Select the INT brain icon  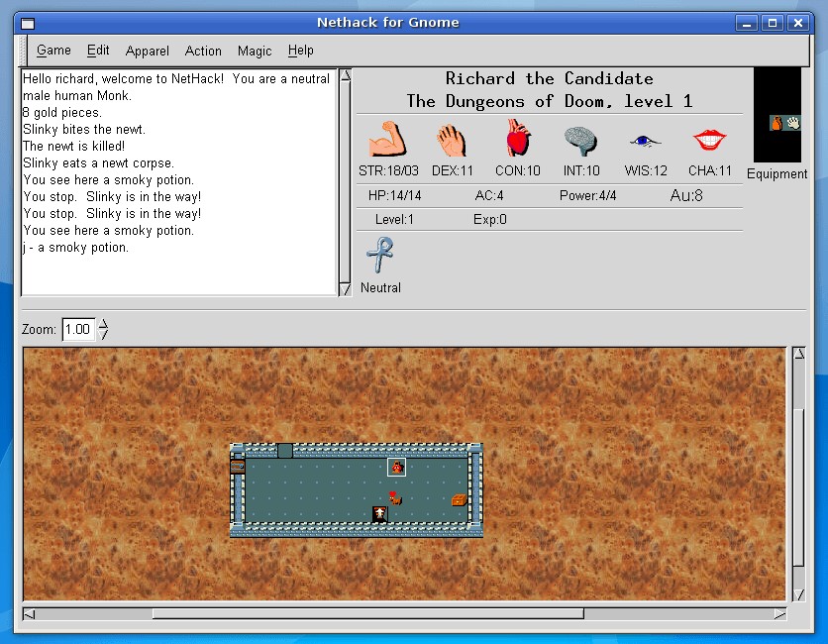[x=580, y=140]
